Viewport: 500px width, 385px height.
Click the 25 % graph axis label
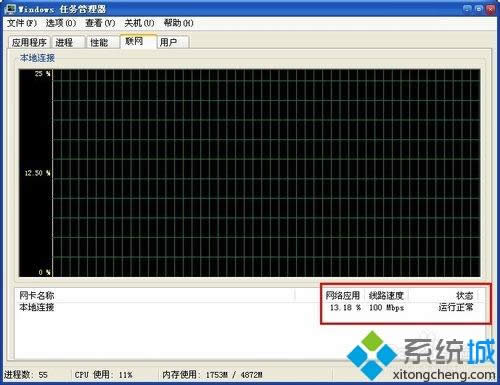(x=43, y=74)
